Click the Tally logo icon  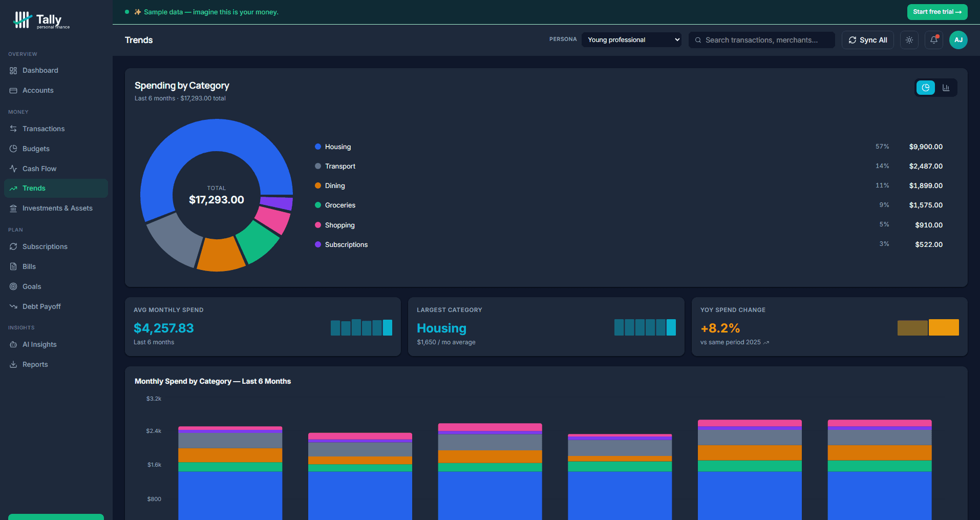22,19
